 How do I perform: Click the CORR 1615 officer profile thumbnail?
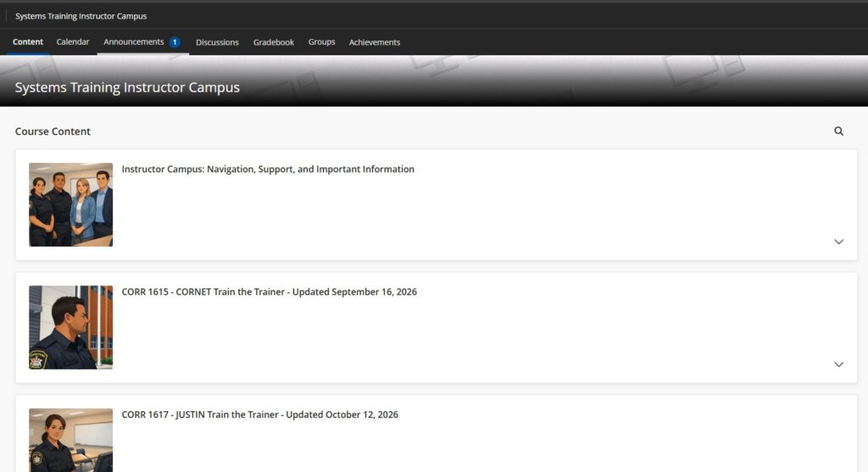[x=71, y=328]
